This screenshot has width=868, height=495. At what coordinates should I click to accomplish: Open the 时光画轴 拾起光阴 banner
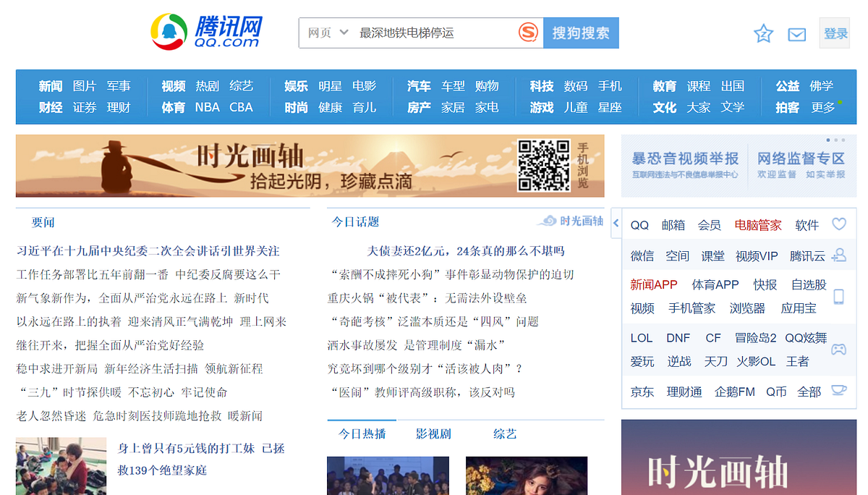click(310, 166)
